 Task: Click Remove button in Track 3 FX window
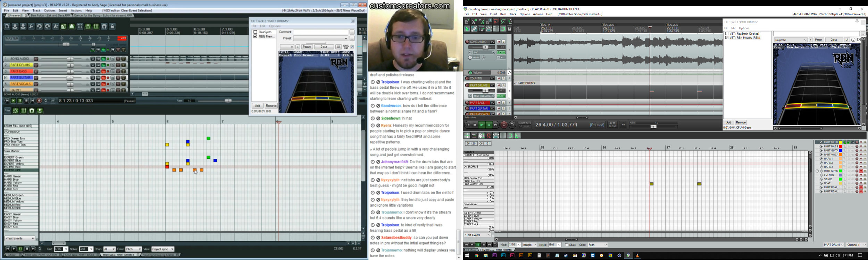(x=741, y=122)
